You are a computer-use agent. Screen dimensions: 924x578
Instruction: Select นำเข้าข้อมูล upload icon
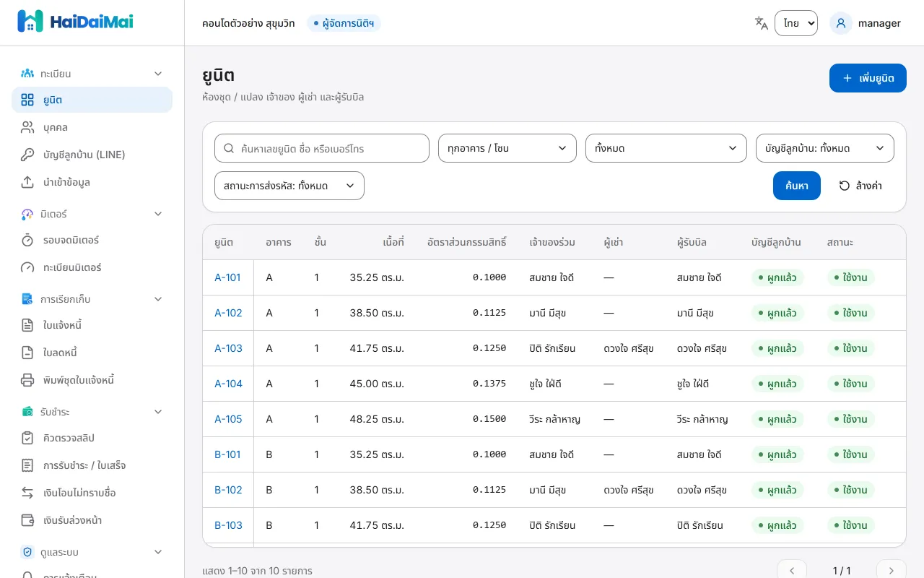click(x=27, y=182)
